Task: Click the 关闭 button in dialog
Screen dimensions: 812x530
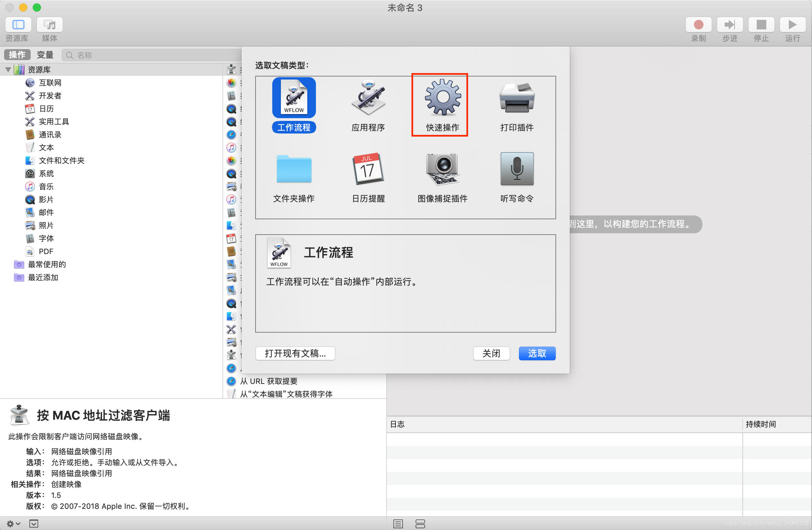Action: [491, 353]
